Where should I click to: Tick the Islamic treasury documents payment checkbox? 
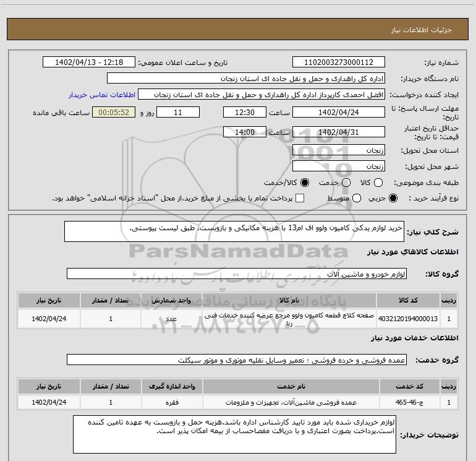[x=300, y=198]
